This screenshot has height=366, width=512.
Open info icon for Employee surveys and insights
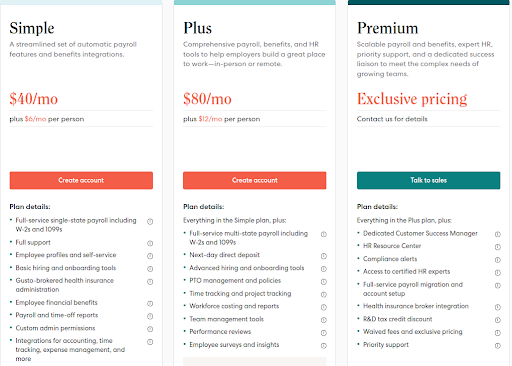[324, 346]
